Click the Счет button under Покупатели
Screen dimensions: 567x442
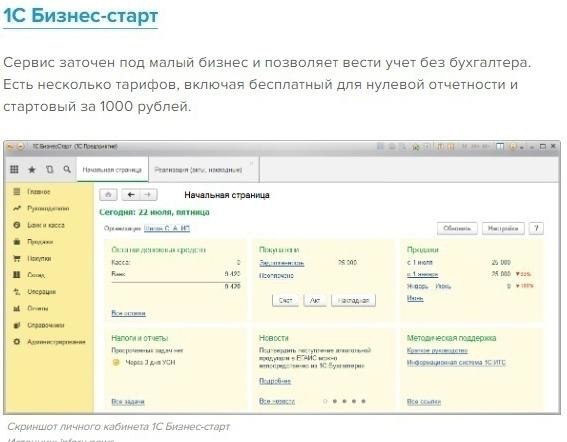point(285,300)
